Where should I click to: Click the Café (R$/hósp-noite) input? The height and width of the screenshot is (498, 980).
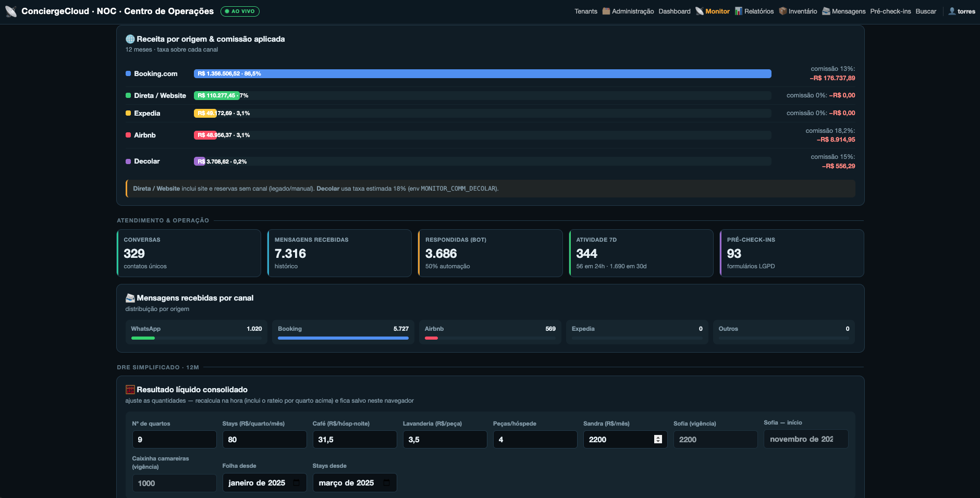(354, 439)
